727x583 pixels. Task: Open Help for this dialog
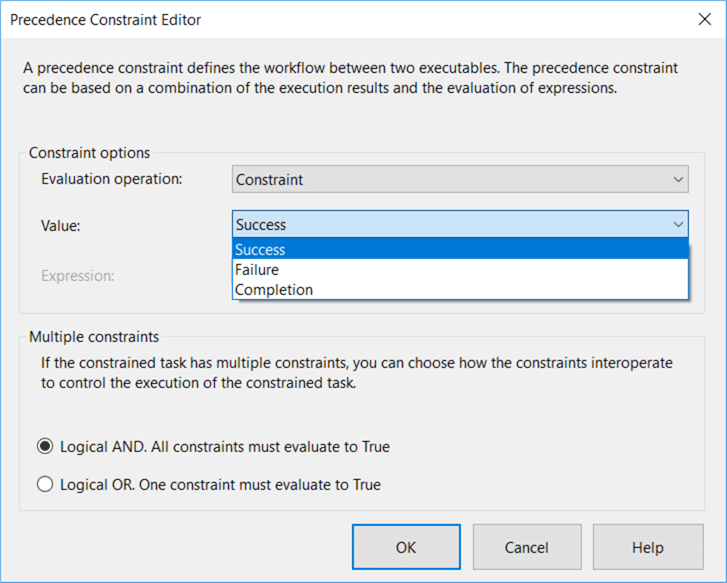pyautogui.click(x=648, y=547)
